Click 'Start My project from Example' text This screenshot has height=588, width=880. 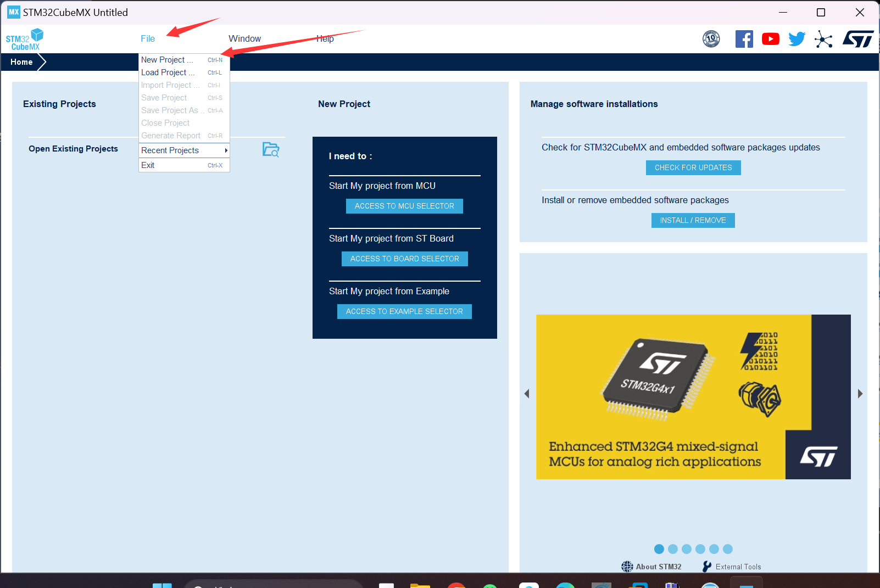click(389, 292)
